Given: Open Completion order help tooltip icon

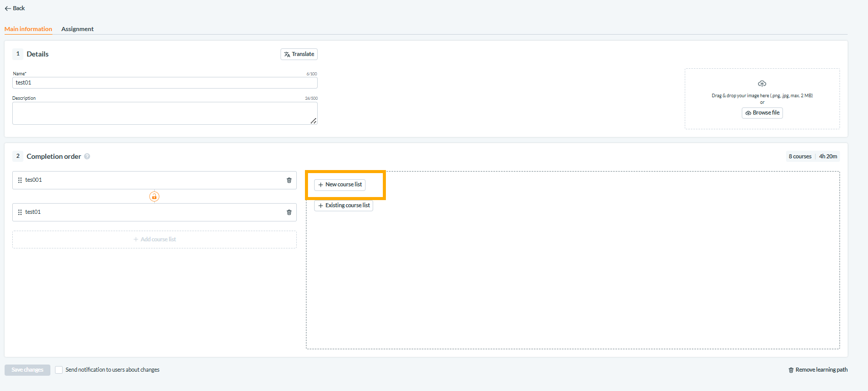Looking at the screenshot, I should 87,156.
